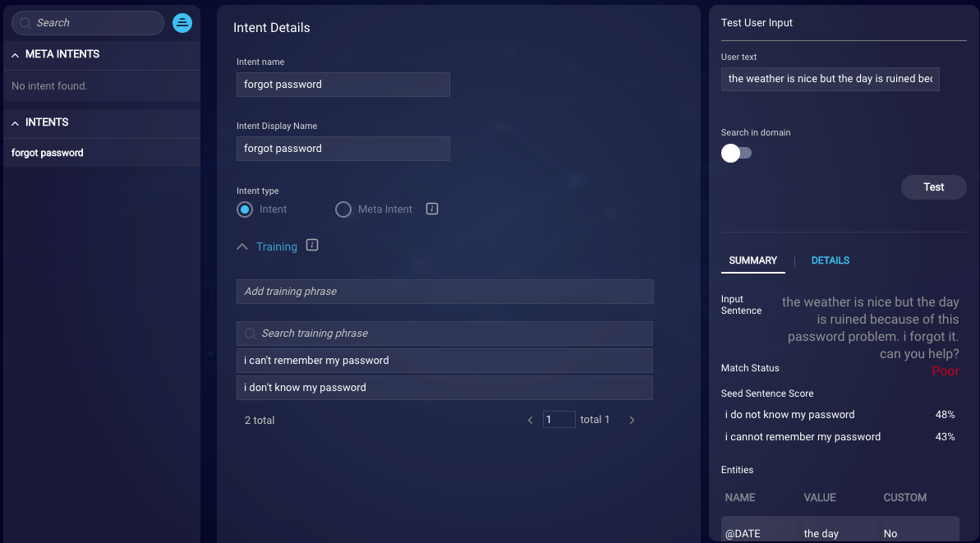Click the info icon next to Meta Intent
The height and width of the screenshot is (543, 980).
click(432, 209)
